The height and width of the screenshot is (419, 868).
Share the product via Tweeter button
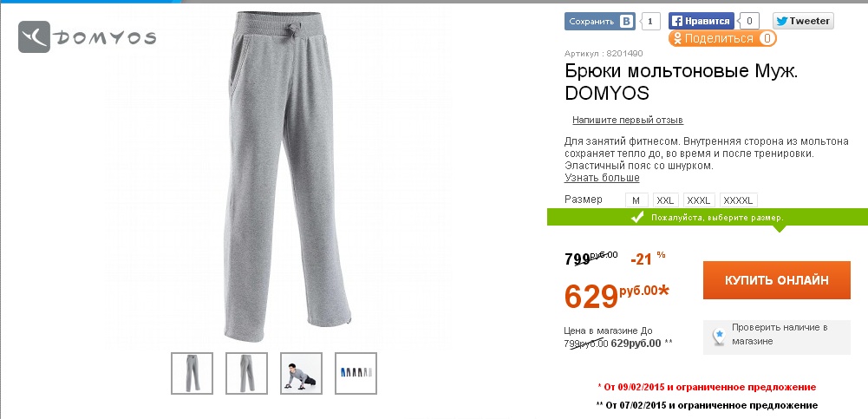(x=803, y=21)
